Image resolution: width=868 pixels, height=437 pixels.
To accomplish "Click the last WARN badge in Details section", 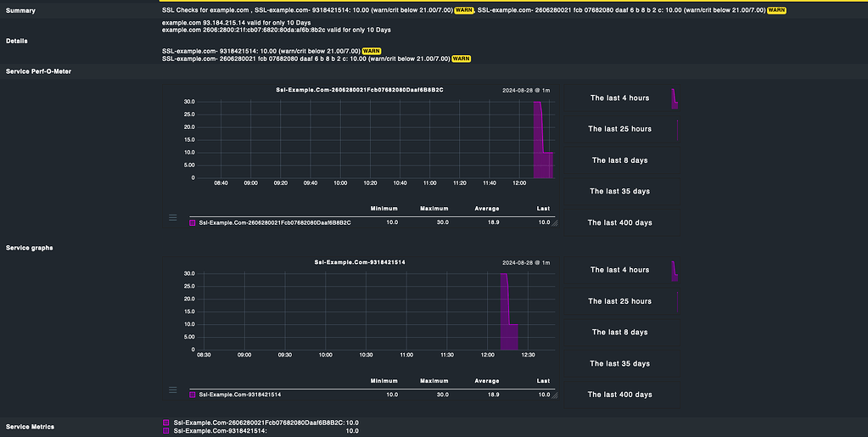I will point(461,59).
